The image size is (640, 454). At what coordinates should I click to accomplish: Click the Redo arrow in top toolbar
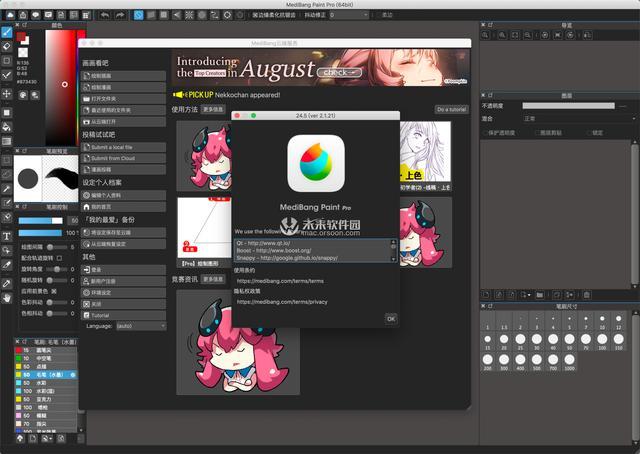(x=120, y=15)
